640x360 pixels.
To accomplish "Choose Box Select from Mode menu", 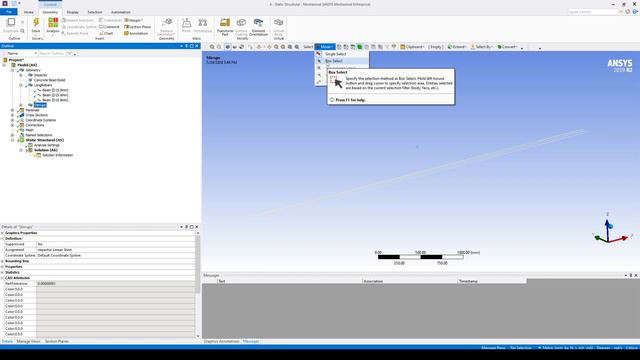I will 333,61.
